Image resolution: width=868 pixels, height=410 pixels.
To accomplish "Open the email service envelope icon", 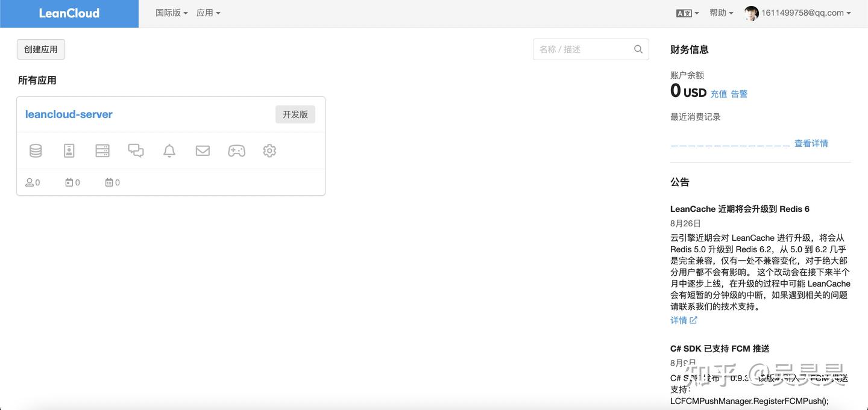I will click(203, 151).
